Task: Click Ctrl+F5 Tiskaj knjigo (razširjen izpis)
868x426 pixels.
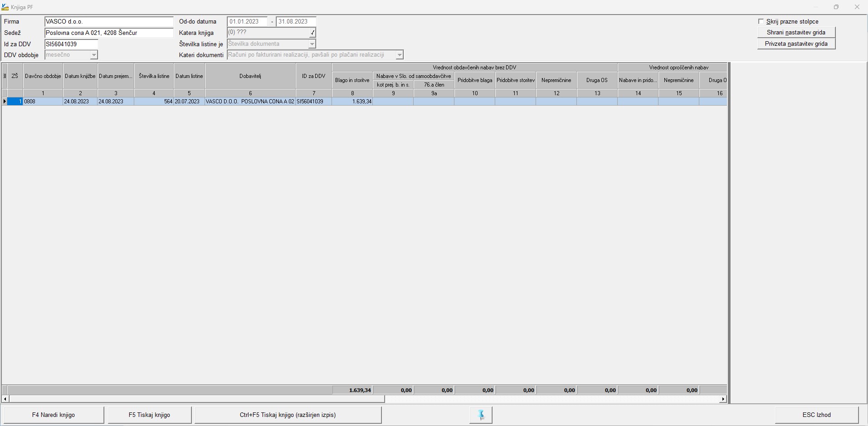Action: pos(288,415)
